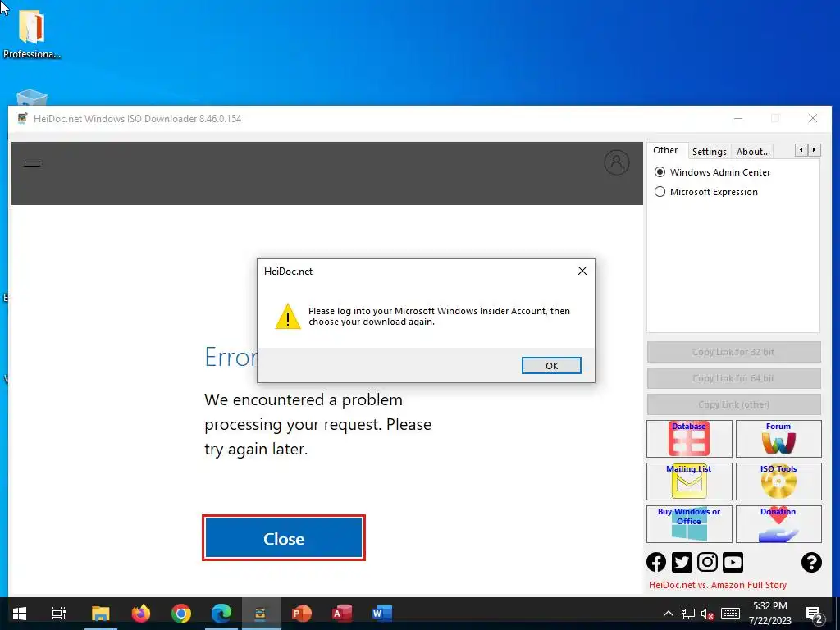Select the Windows Admin Center radio button

(660, 172)
